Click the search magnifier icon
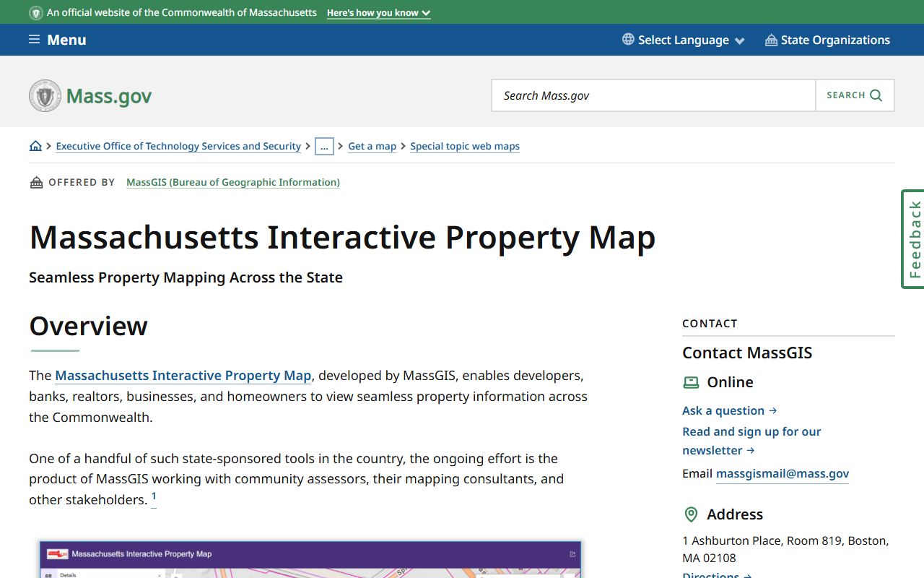924x578 pixels. pos(876,95)
